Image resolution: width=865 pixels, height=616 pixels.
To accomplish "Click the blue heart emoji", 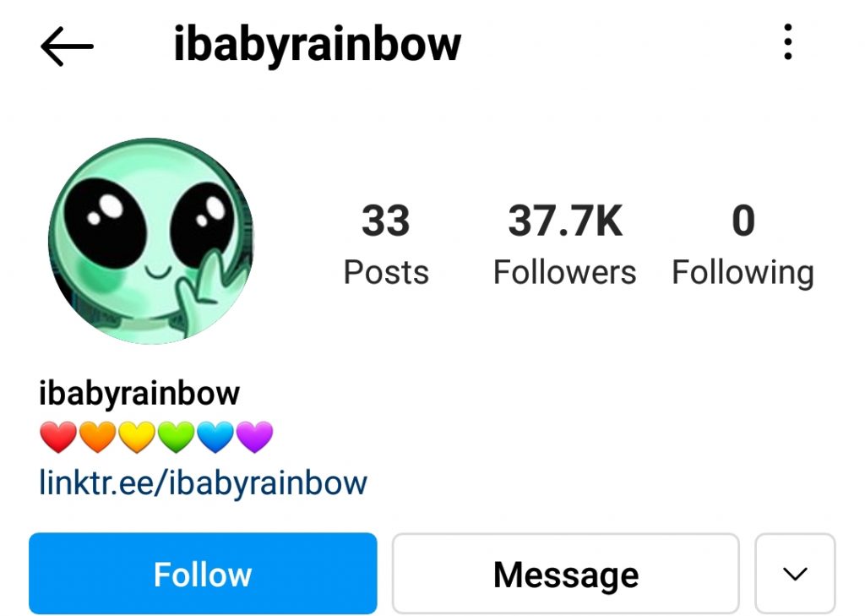I will (x=215, y=437).
